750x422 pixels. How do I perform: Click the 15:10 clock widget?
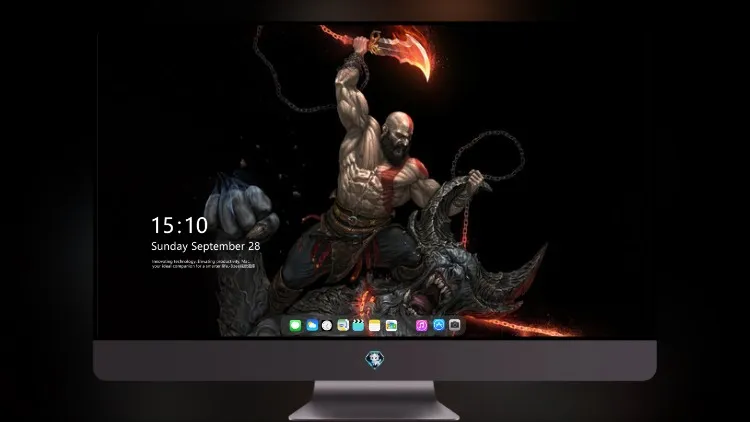pos(179,225)
